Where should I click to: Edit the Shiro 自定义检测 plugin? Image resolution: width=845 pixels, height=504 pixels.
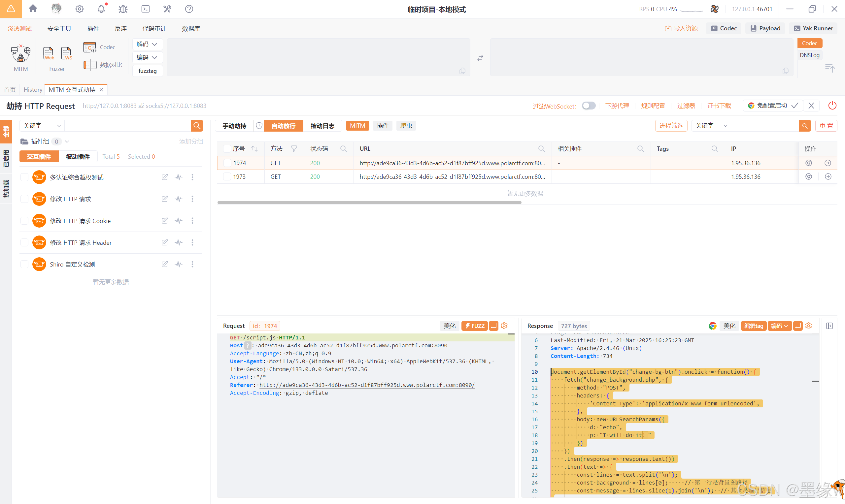[x=165, y=264]
